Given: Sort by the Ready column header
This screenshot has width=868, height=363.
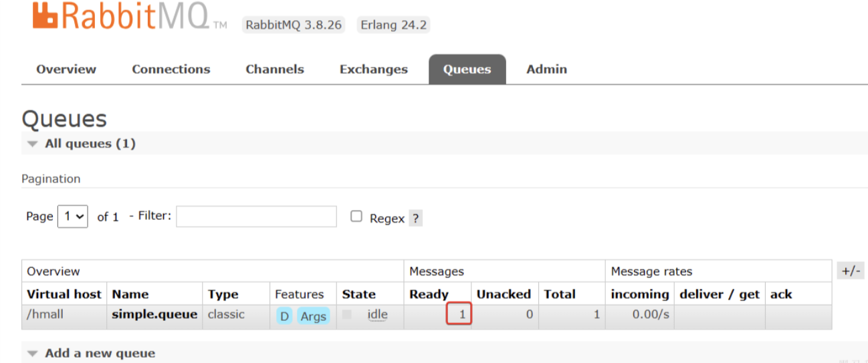Looking at the screenshot, I should coord(429,294).
